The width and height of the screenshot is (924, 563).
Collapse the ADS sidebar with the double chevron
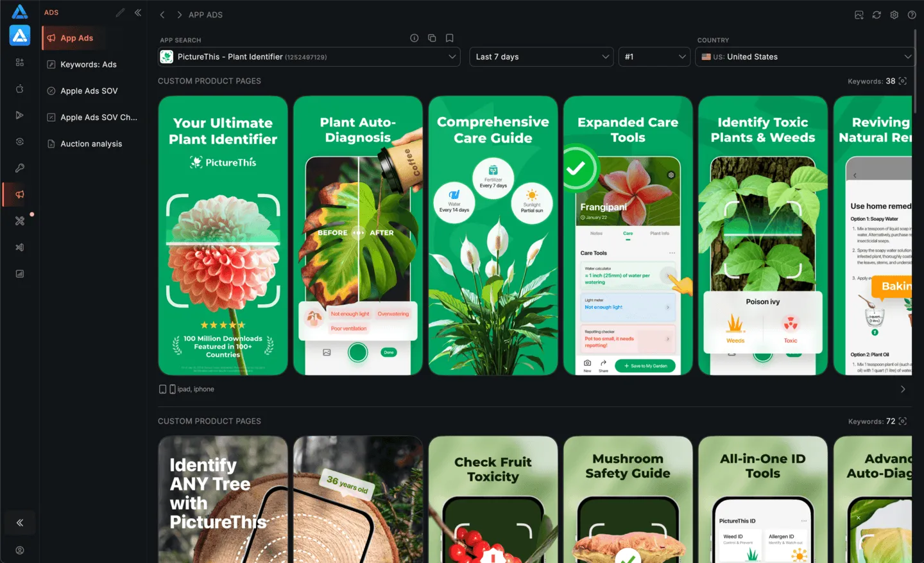(x=138, y=13)
